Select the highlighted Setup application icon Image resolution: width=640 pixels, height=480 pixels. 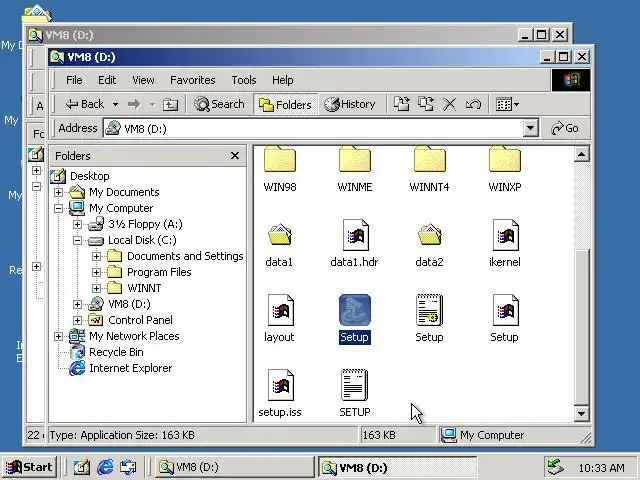pyautogui.click(x=355, y=310)
